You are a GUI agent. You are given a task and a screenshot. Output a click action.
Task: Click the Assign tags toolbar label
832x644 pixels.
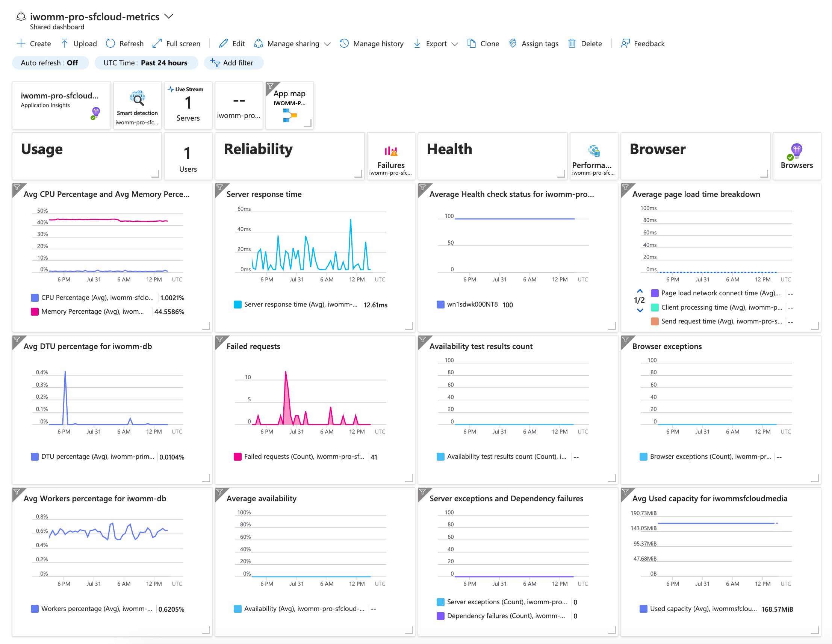coord(539,44)
